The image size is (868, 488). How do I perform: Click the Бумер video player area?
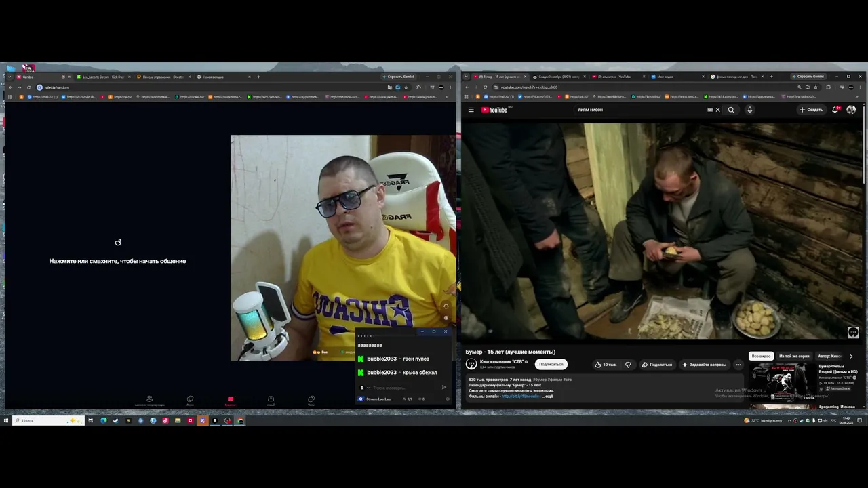coord(663,230)
